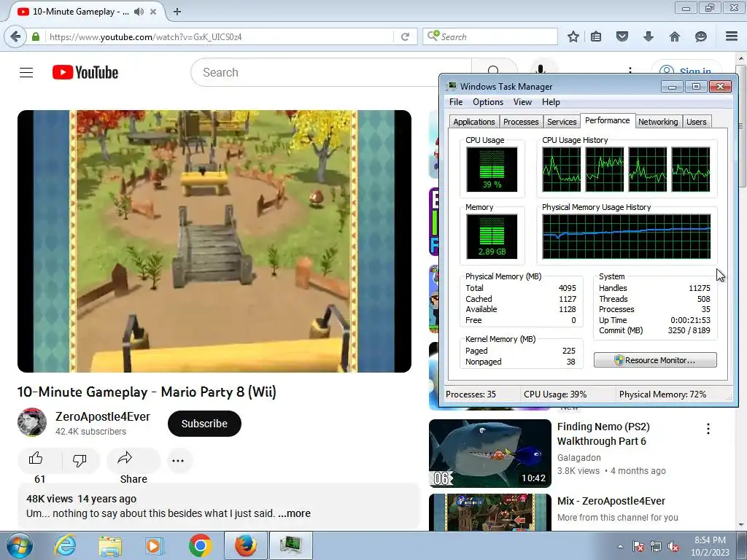Open Windows Media Player from taskbar
Image resolution: width=747 pixels, height=560 pixels.
(153, 545)
